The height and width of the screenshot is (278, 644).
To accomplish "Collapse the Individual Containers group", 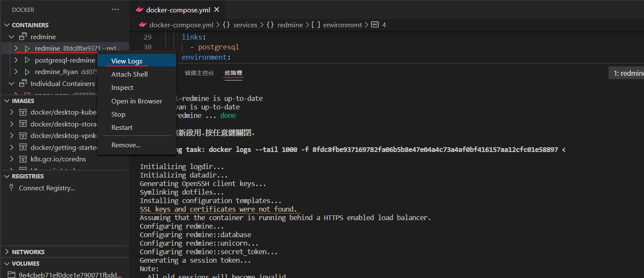I will tap(12, 84).
